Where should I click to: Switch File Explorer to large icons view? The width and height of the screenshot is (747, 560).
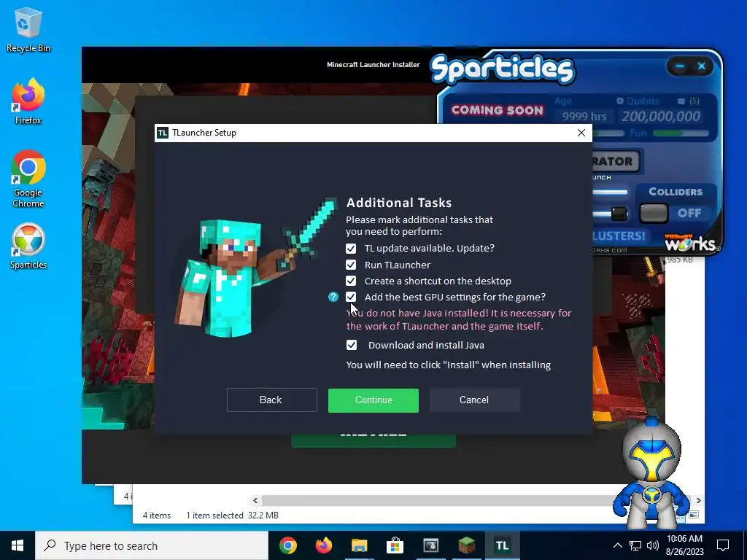(694, 515)
